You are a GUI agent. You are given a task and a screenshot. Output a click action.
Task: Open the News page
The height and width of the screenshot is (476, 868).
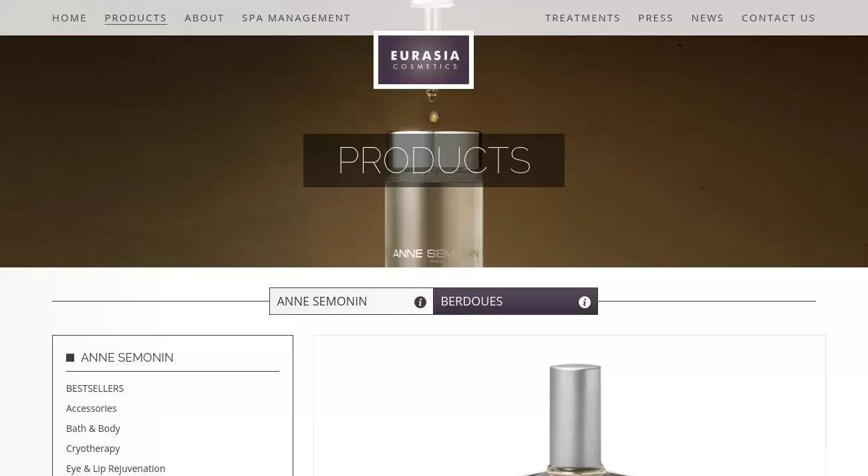708,18
